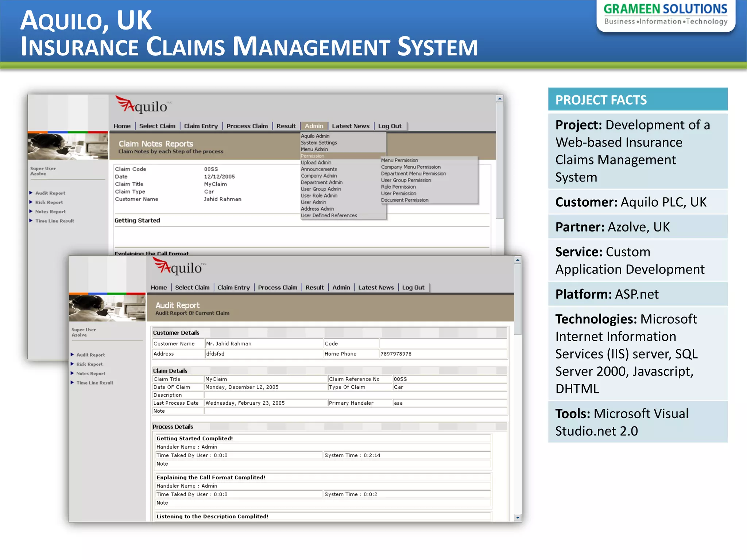Choose Document Permission in the submenu
This screenshot has width=747, height=560.
tap(405, 200)
